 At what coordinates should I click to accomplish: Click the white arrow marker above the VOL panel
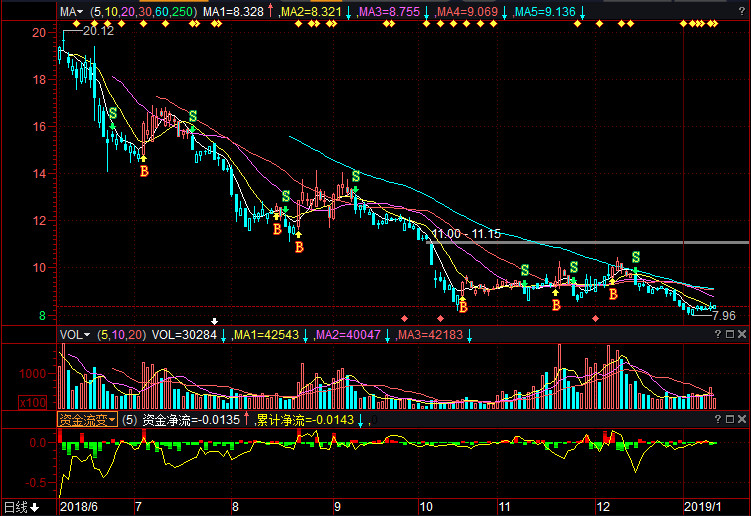click(x=212, y=321)
